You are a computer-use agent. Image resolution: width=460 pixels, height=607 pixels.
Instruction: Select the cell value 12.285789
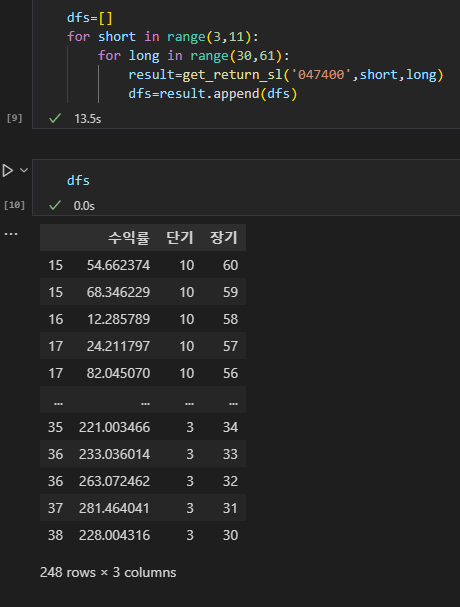click(118, 319)
